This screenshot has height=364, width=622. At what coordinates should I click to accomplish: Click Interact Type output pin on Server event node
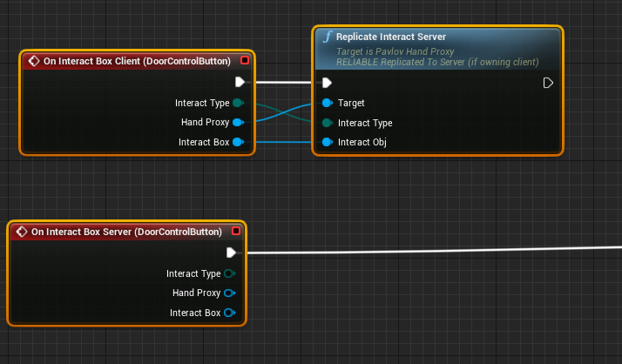pyautogui.click(x=230, y=273)
